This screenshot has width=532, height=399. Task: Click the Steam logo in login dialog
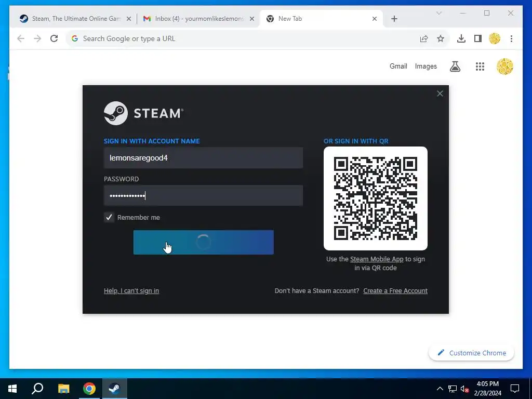143,113
